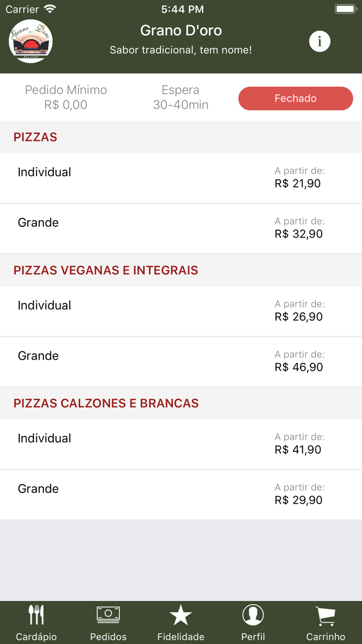
Task: Toggle the Fechado status button
Action: point(295,98)
